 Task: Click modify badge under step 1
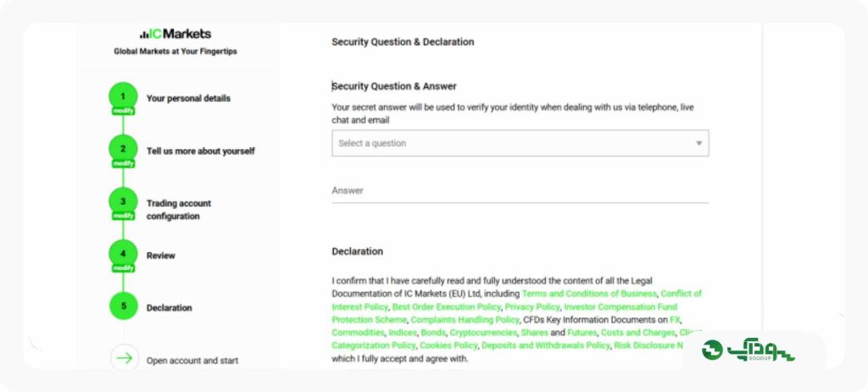[123, 111]
